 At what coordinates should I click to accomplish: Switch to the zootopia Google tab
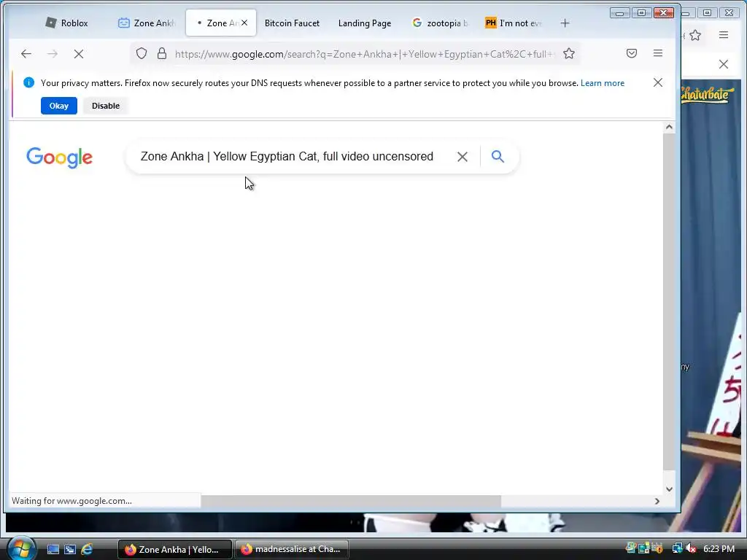(x=440, y=23)
